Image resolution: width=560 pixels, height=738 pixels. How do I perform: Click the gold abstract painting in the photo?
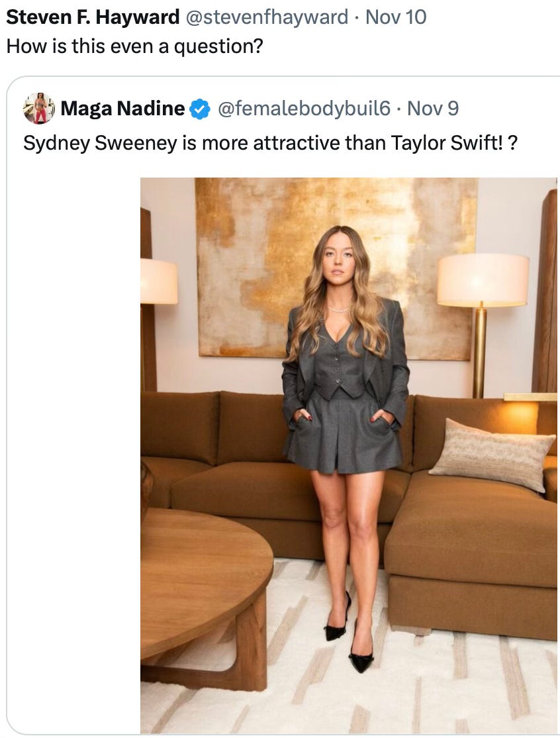click(337, 268)
